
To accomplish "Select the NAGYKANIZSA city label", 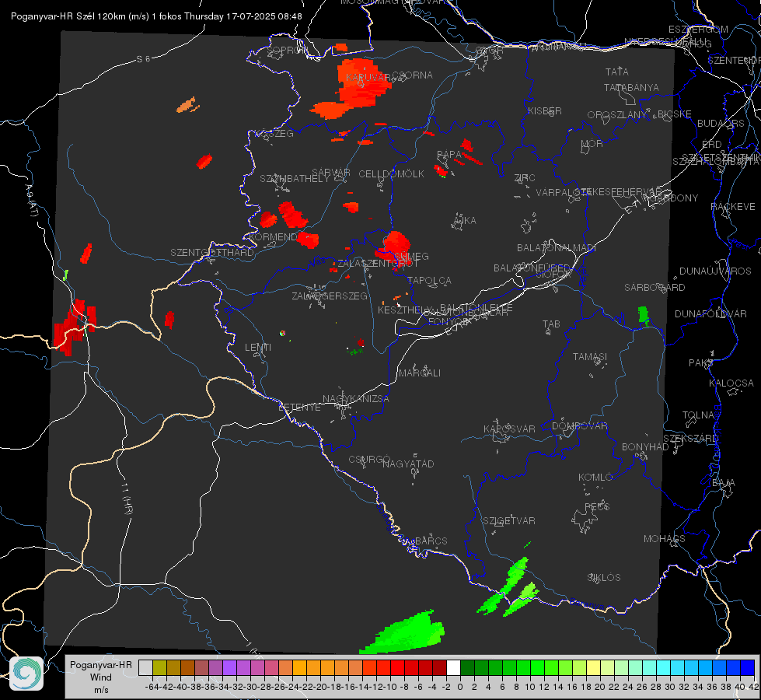I will point(356,399).
